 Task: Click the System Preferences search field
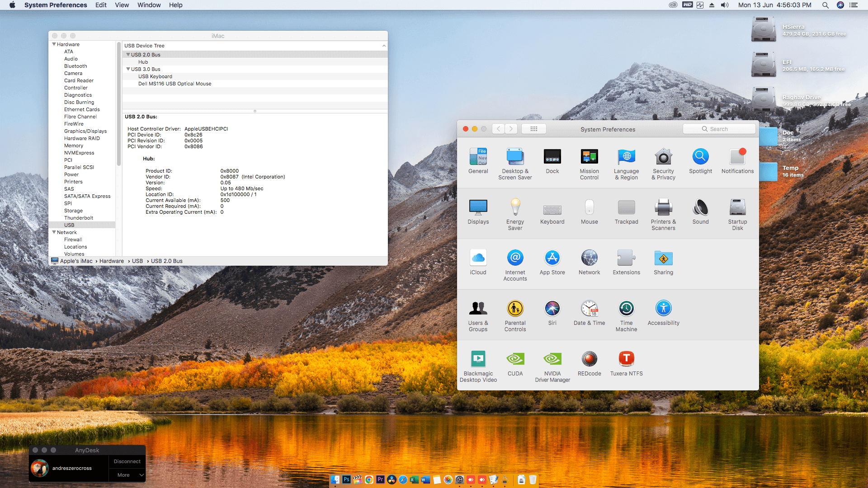[x=719, y=129]
